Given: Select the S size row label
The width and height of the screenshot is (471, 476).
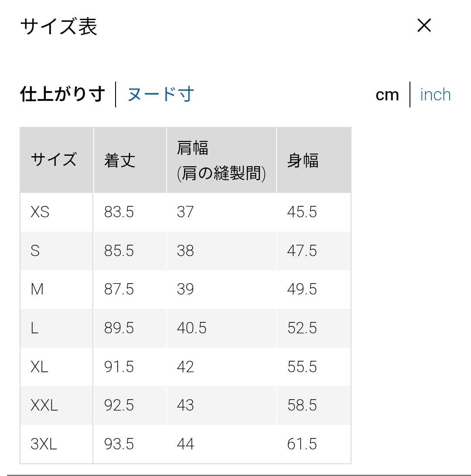Looking at the screenshot, I should point(35,251).
